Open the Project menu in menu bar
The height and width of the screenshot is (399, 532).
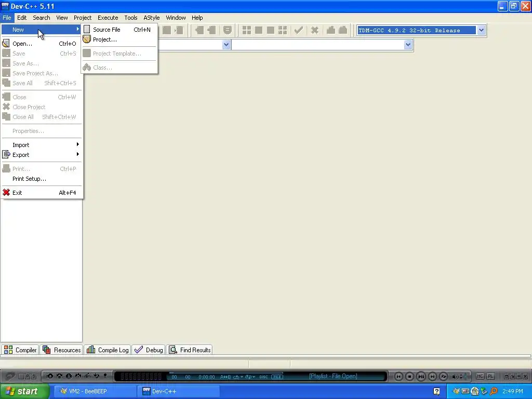click(83, 18)
